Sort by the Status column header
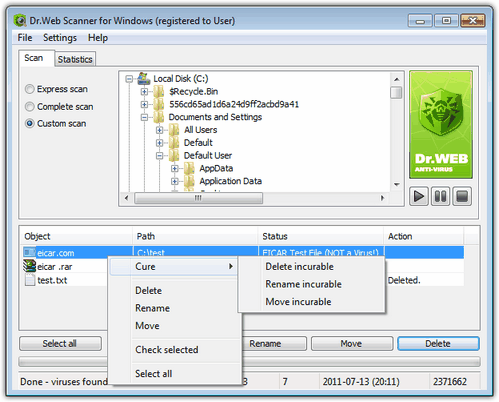Viewport: 499px width, 402px height. point(321,236)
